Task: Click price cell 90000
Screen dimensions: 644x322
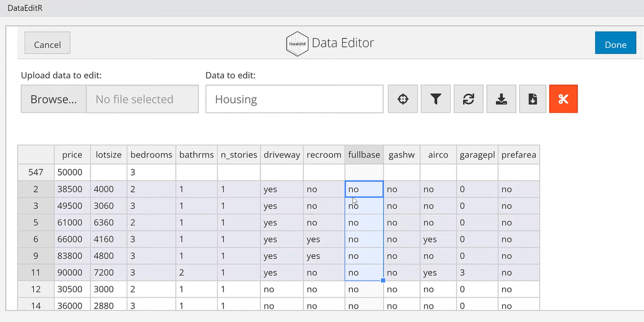Action: (x=72, y=272)
